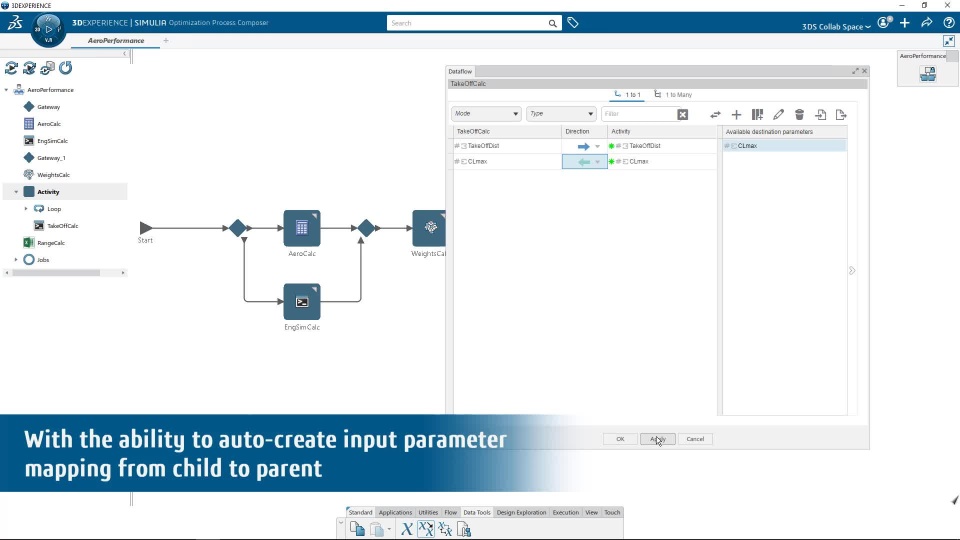Image resolution: width=960 pixels, height=540 pixels.
Task: Toggle TakeOffDist direction arrow
Action: (x=583, y=146)
